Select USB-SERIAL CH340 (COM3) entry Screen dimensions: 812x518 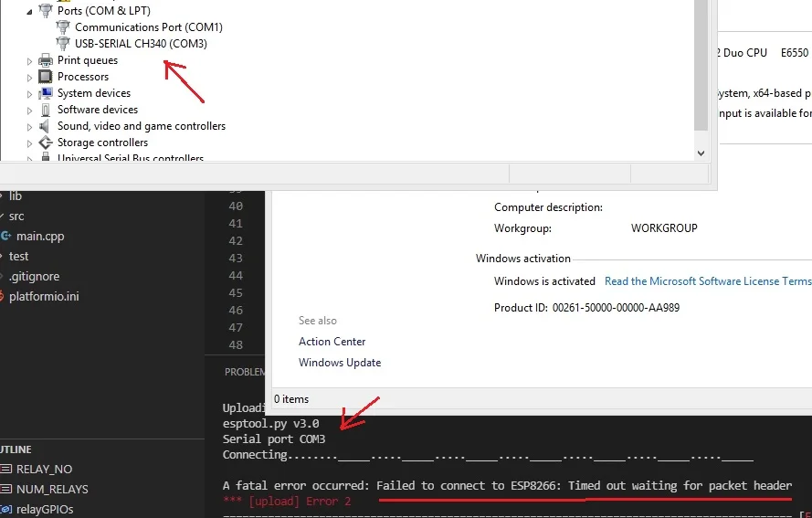(141, 44)
